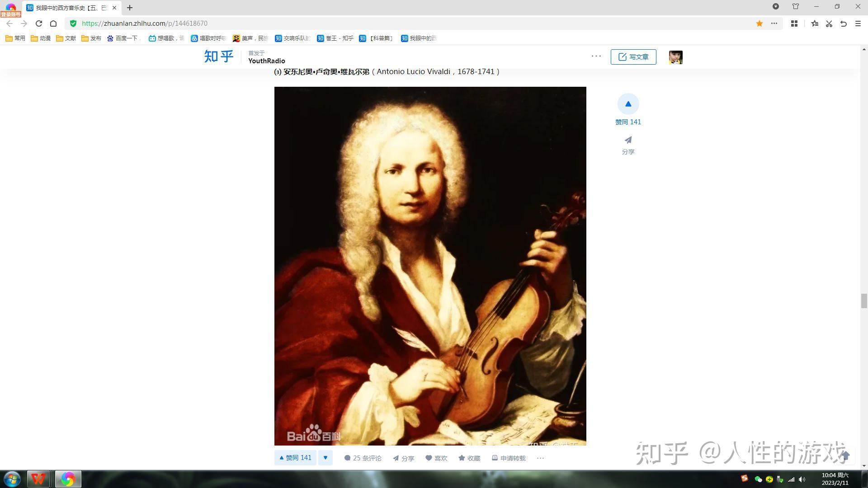Open the user avatar menu
The image size is (868, 488).
(676, 57)
